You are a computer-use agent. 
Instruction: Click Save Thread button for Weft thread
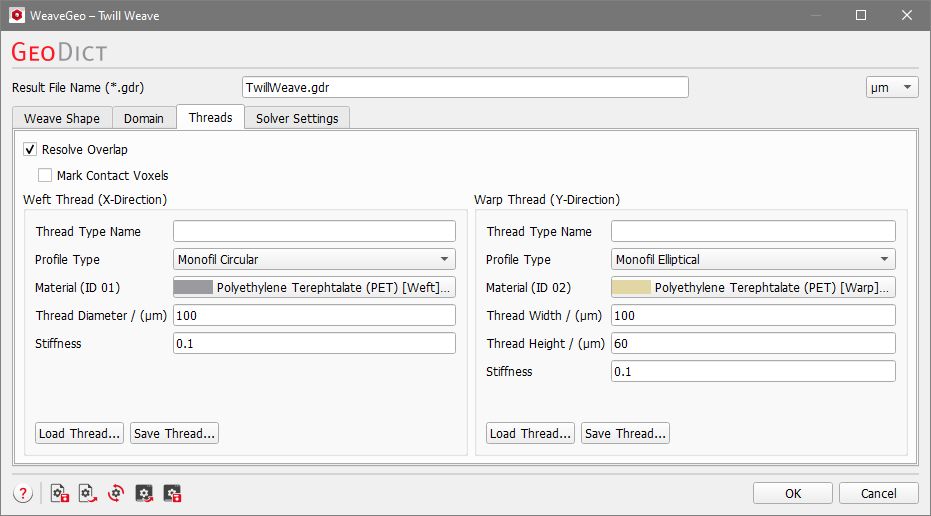[x=175, y=433]
